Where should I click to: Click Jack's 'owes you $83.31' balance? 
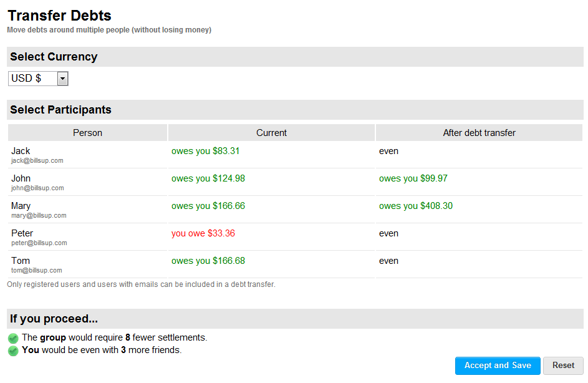[x=205, y=151]
